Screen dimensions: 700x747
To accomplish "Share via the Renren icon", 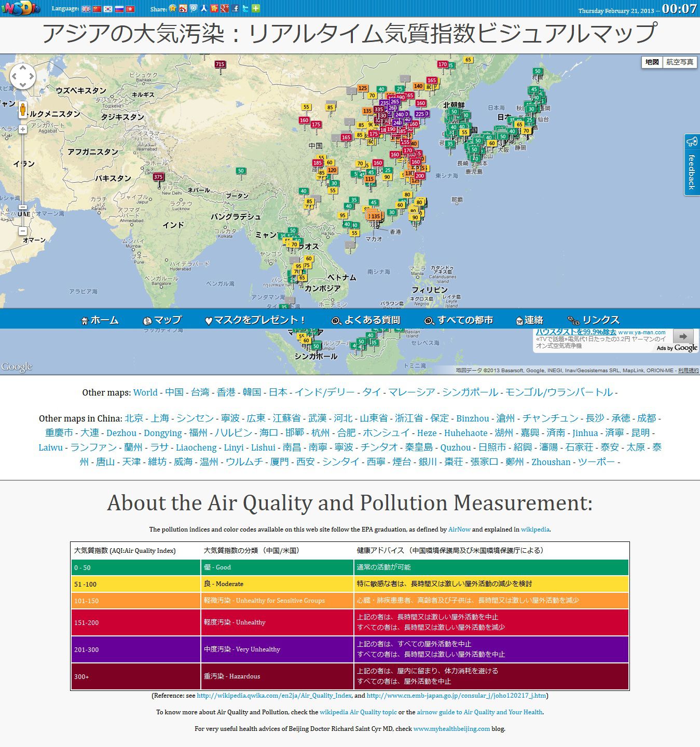I will 204,8.
